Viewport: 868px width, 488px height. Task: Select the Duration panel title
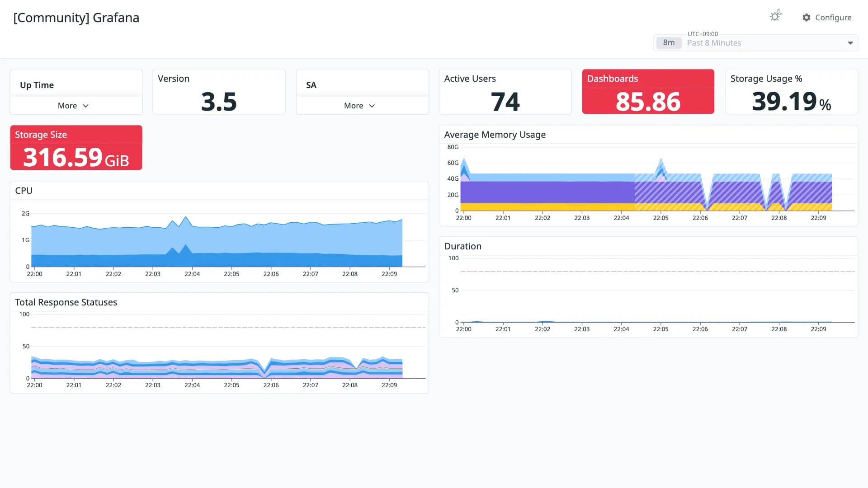[x=462, y=246]
